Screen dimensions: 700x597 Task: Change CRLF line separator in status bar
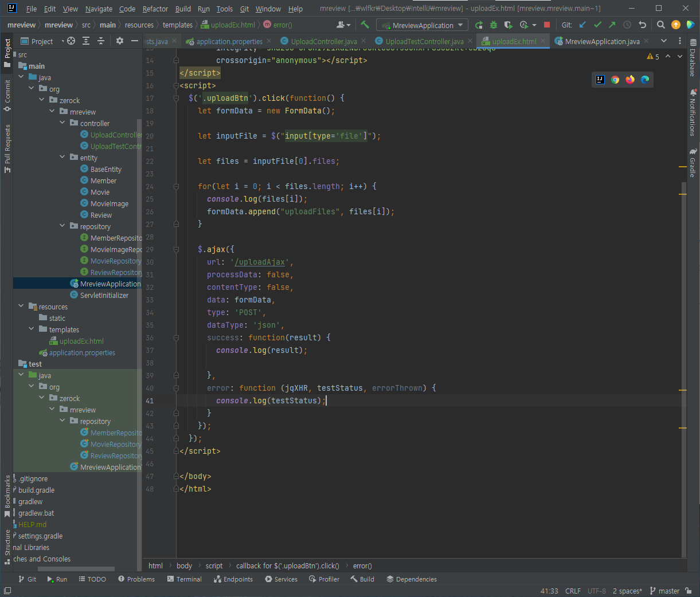[573, 591]
